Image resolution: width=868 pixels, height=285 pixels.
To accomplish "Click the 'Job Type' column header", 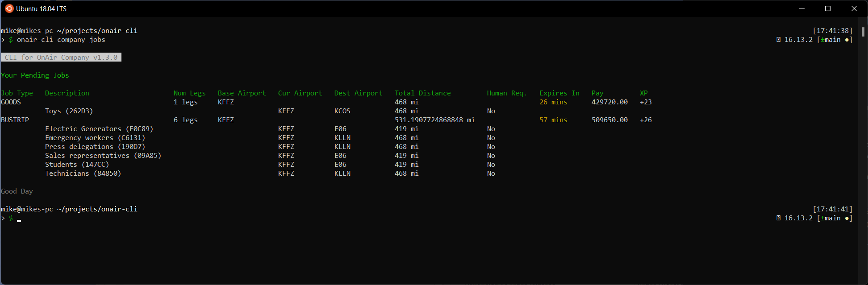I will (x=17, y=93).
